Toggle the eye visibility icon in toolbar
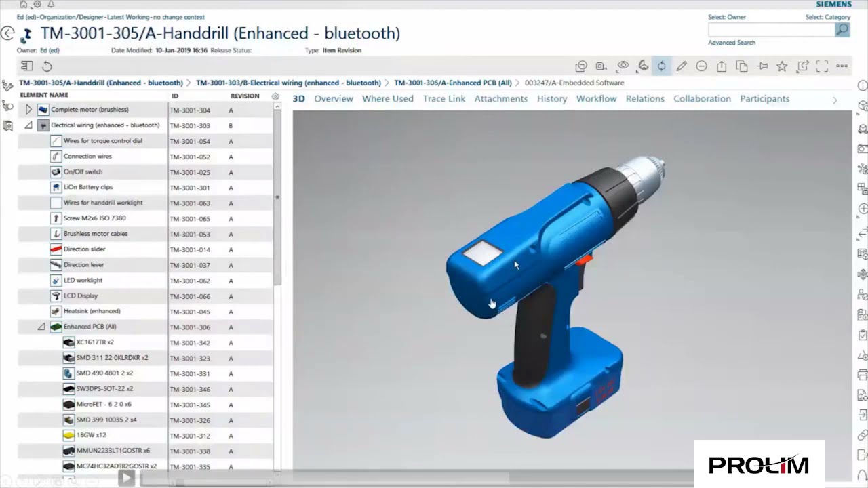This screenshot has height=488, width=868. pyautogui.click(x=623, y=66)
